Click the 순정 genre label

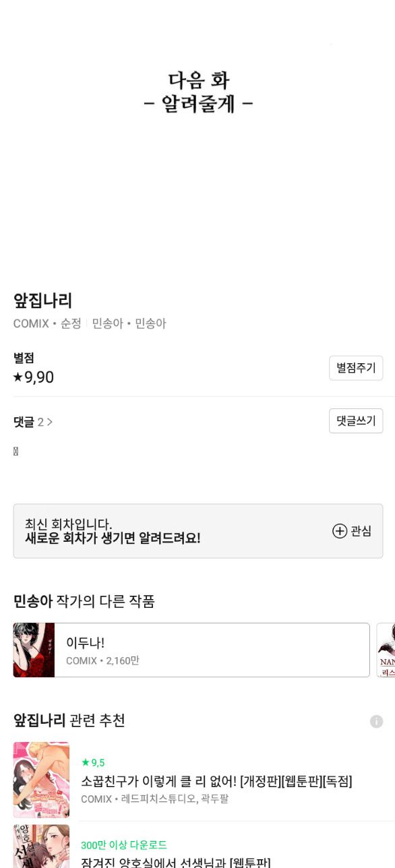tap(71, 323)
